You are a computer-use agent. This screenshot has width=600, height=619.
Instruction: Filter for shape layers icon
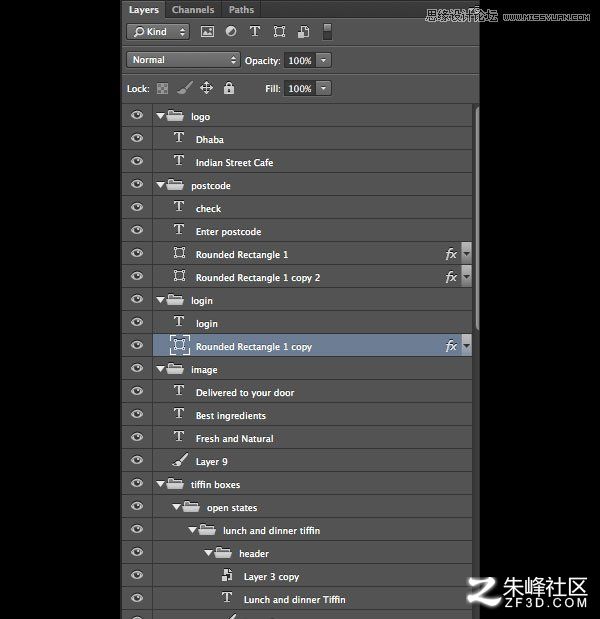279,32
